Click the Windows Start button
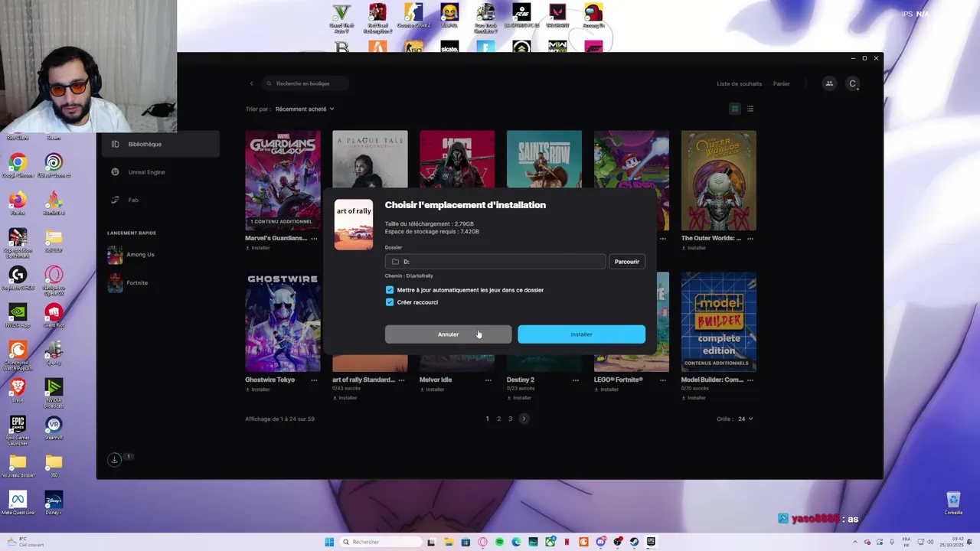 [329, 542]
